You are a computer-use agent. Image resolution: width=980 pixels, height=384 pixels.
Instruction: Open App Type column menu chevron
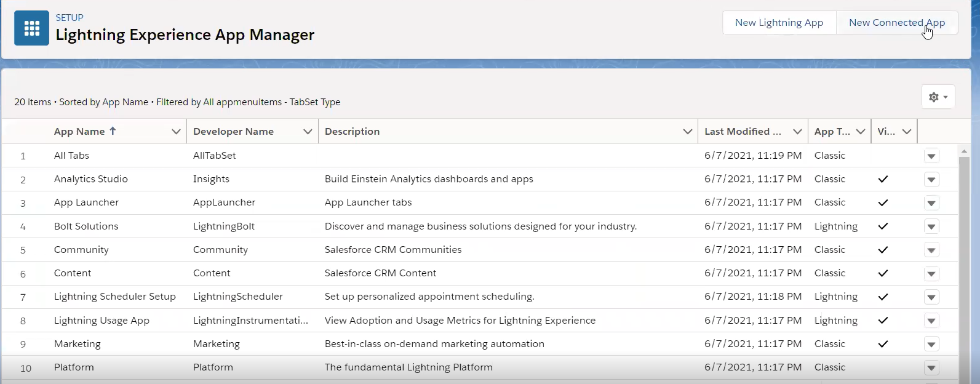coord(861,132)
